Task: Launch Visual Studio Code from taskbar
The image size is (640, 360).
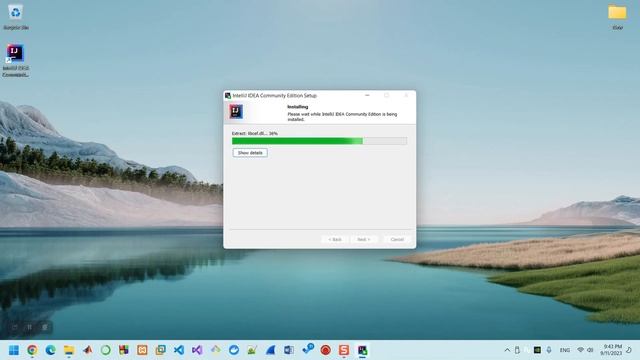Action: point(179,350)
